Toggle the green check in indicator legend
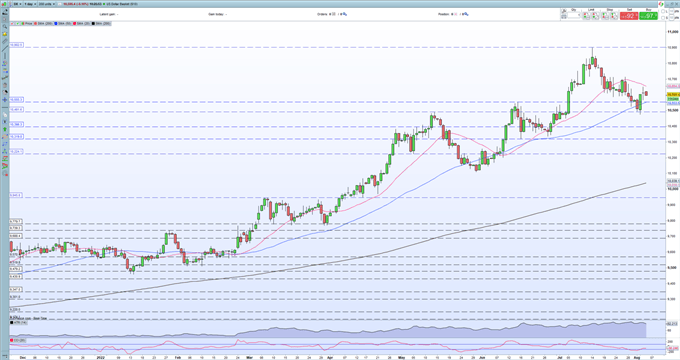 [x=17, y=23]
